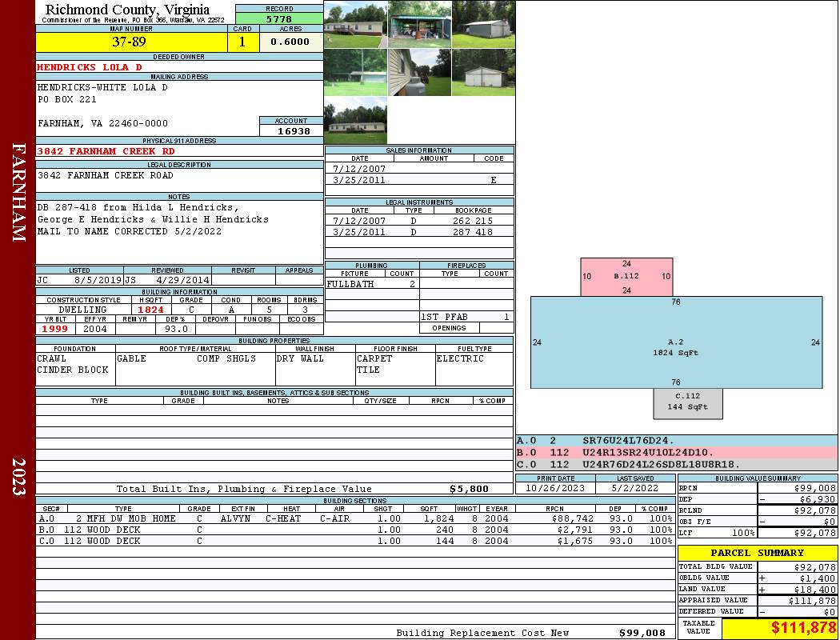The width and height of the screenshot is (840, 640).
Task: Click the green record number 5778 field
Action: (279, 18)
